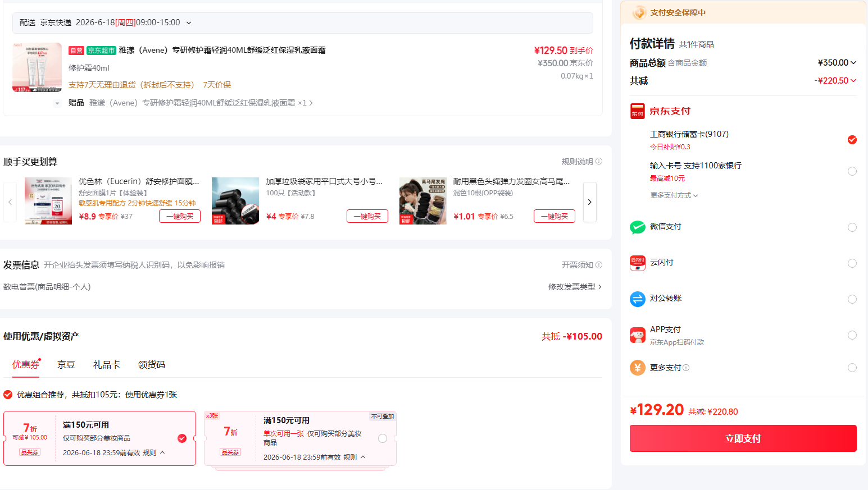
Task: Click the payment security shield icon
Action: [639, 12]
